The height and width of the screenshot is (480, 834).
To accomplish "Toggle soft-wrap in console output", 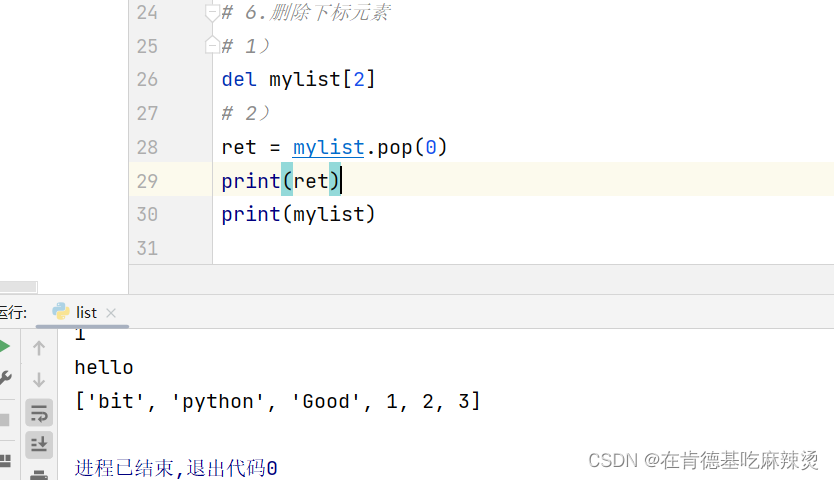I will coord(39,412).
